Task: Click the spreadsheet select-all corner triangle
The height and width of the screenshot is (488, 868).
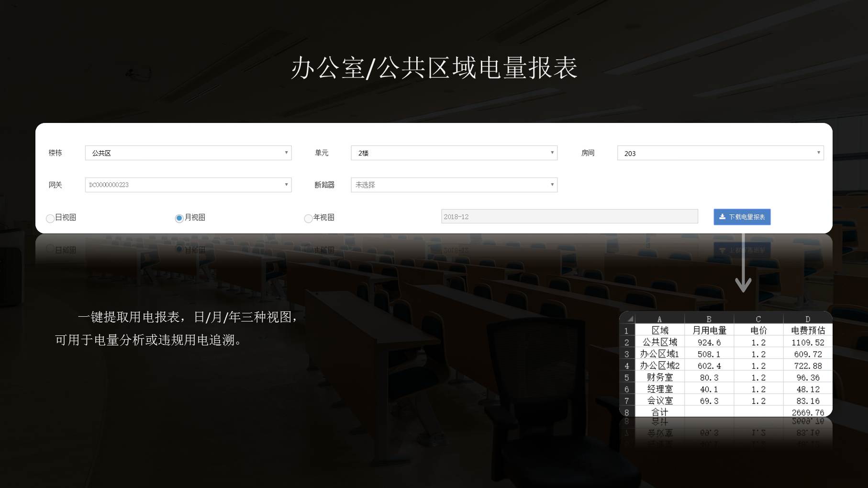Action: click(x=630, y=319)
